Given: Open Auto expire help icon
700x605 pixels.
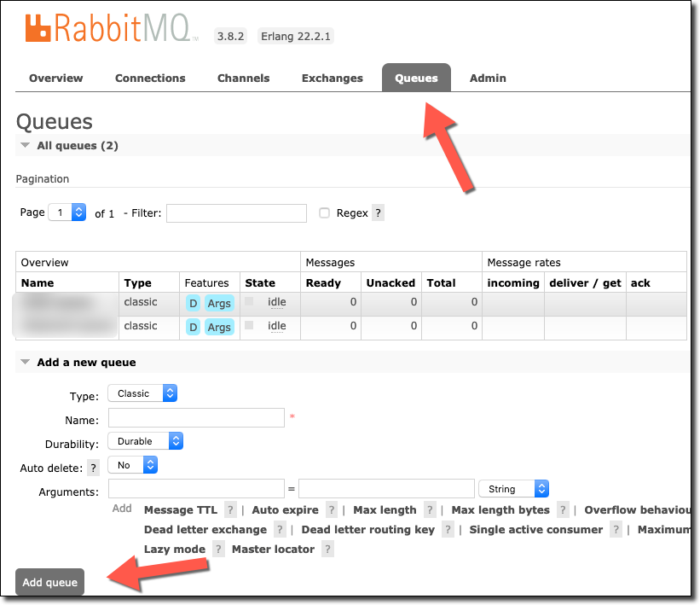Looking at the screenshot, I should (332, 509).
